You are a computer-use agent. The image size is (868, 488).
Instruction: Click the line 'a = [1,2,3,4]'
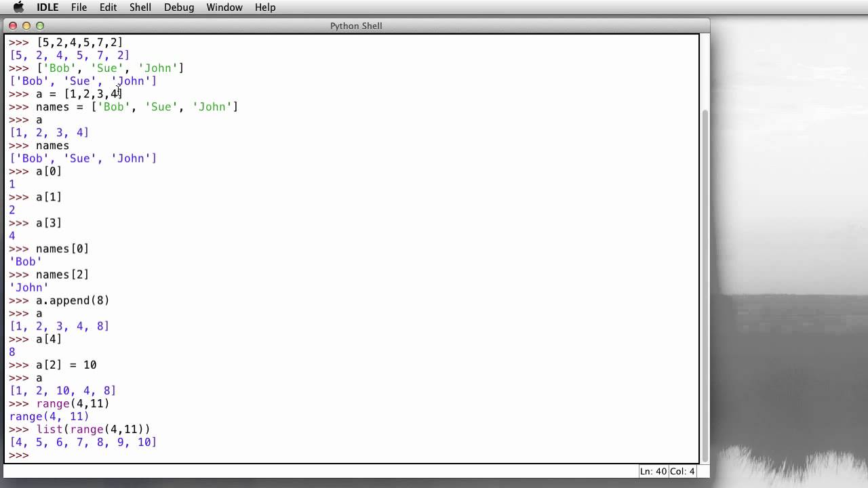(66, 94)
